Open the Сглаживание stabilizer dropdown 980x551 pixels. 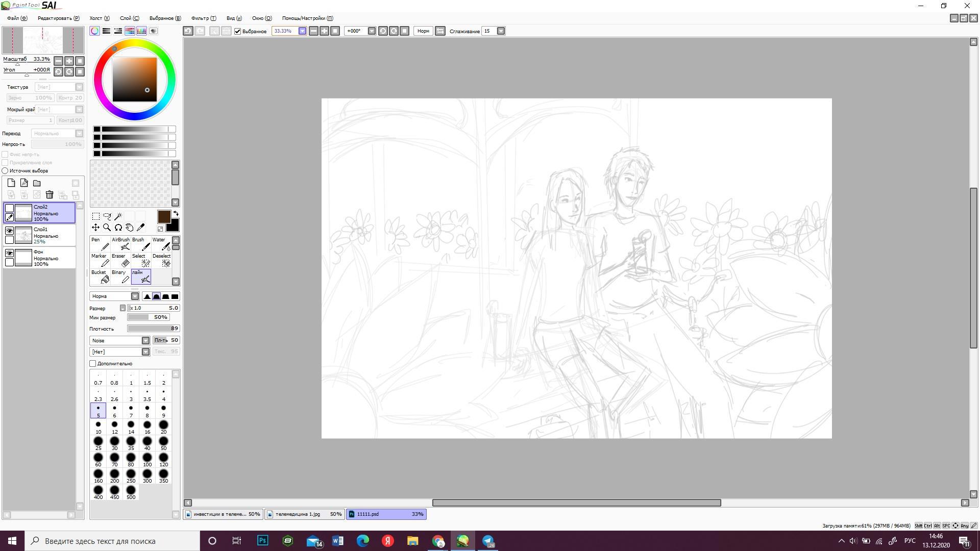click(501, 31)
